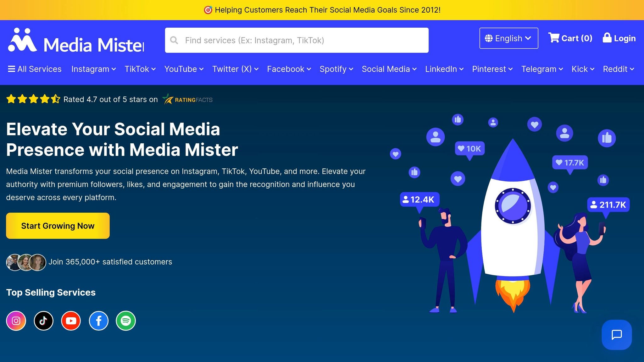Click the five-star rating icons
The image size is (644, 362).
coord(33,99)
